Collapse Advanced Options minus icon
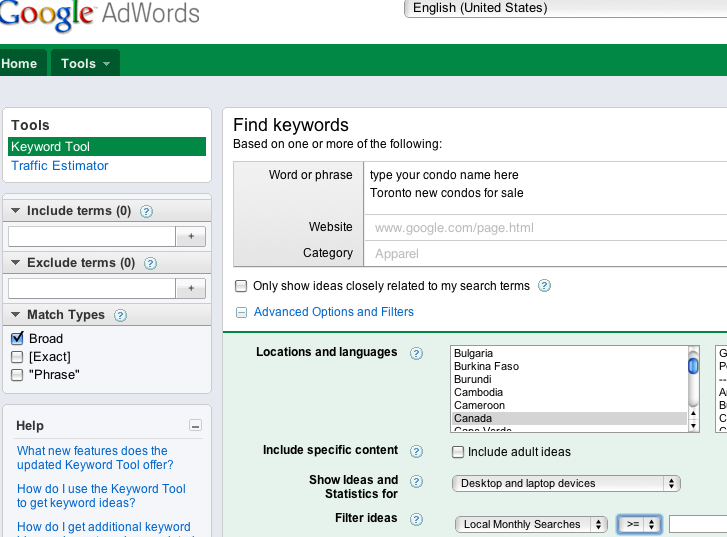The height and width of the screenshot is (537, 727). pyautogui.click(x=241, y=313)
